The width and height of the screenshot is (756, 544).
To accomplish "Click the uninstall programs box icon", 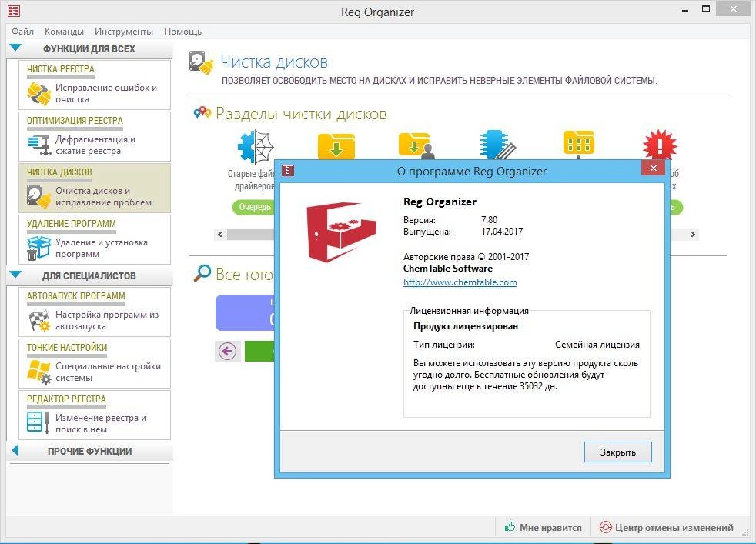I will [x=38, y=249].
